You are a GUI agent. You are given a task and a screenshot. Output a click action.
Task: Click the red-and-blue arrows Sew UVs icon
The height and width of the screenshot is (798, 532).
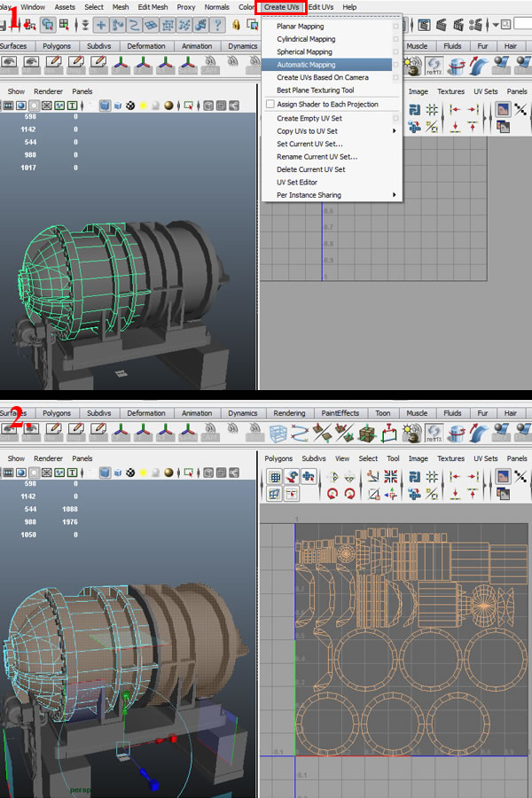pos(390,477)
